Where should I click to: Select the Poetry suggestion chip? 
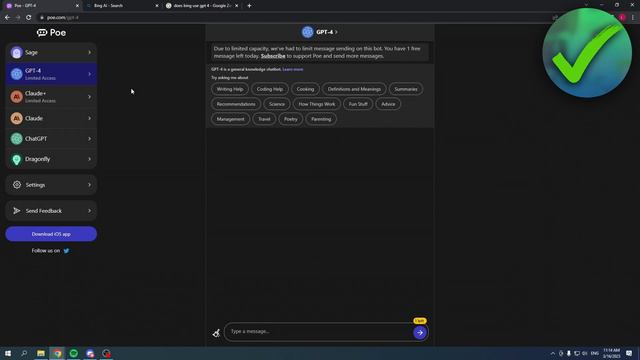(291, 119)
